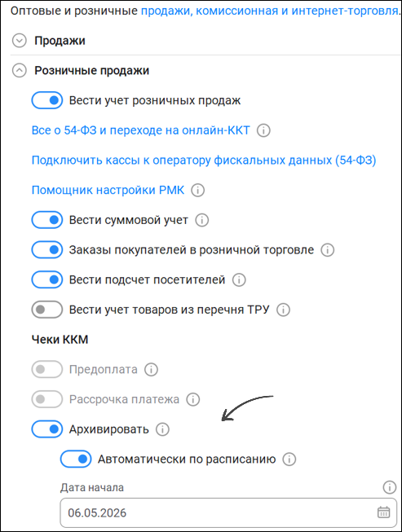The height and width of the screenshot is (532, 402).
Task: Open calendar picker in Дата начала field
Action: point(384,512)
